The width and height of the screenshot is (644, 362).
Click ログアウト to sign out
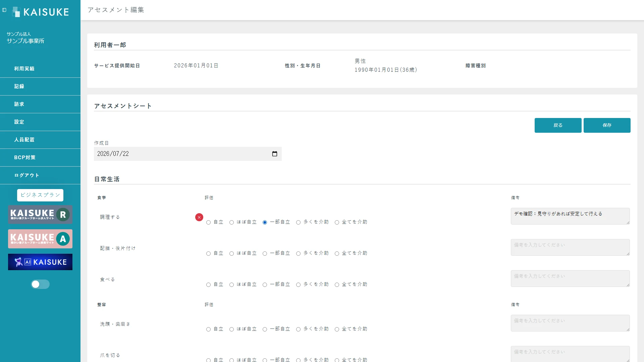pos(40,175)
